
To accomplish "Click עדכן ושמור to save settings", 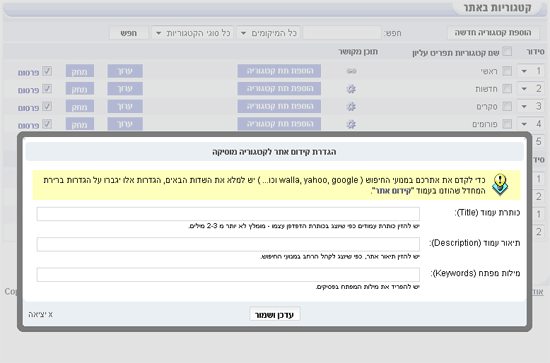I will tap(275, 314).
